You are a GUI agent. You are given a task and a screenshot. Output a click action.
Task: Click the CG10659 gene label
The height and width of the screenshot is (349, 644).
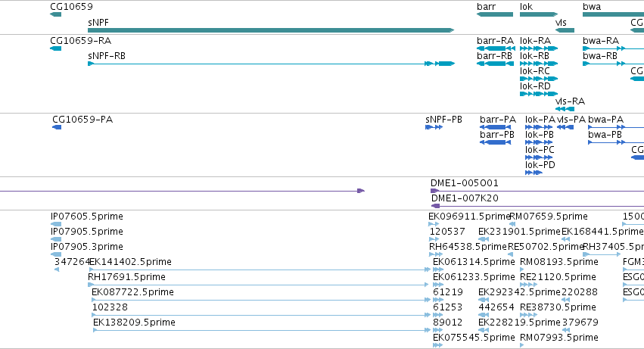pos(71,7)
